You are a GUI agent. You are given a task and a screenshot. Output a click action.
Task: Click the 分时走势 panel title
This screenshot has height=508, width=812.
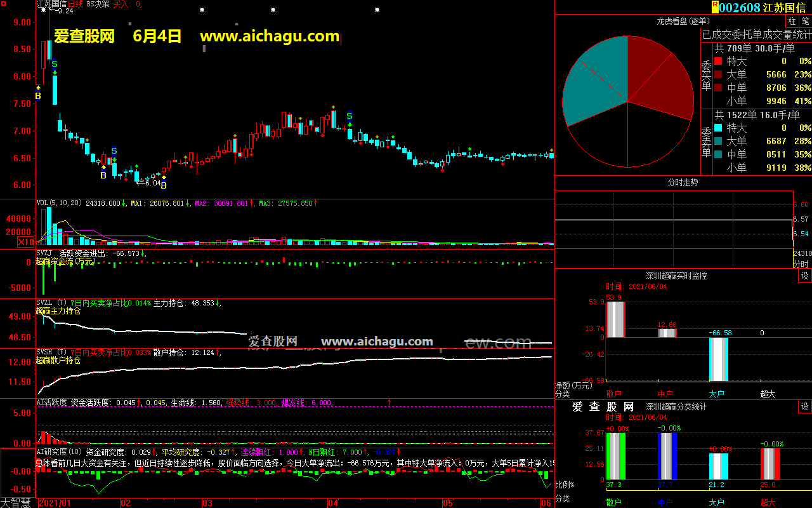tap(683, 182)
